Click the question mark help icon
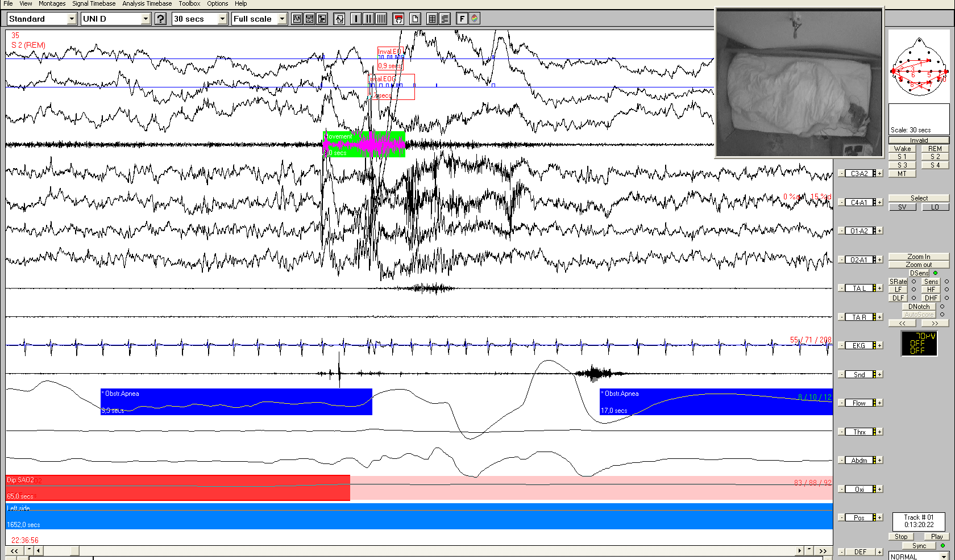This screenshot has width=955, height=560. point(161,19)
